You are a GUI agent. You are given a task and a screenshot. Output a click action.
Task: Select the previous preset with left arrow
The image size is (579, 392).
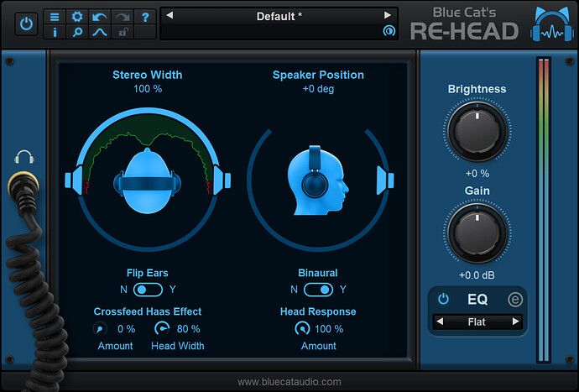click(169, 15)
